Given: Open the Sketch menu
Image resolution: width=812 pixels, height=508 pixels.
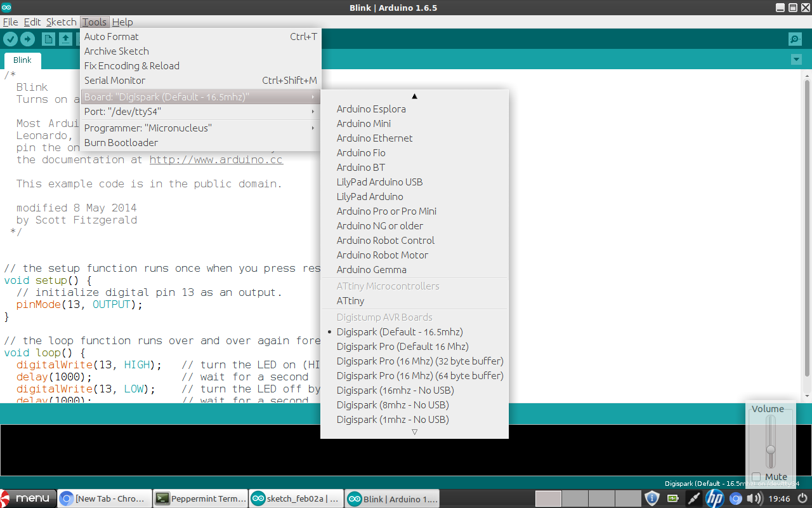Looking at the screenshot, I should (62, 22).
